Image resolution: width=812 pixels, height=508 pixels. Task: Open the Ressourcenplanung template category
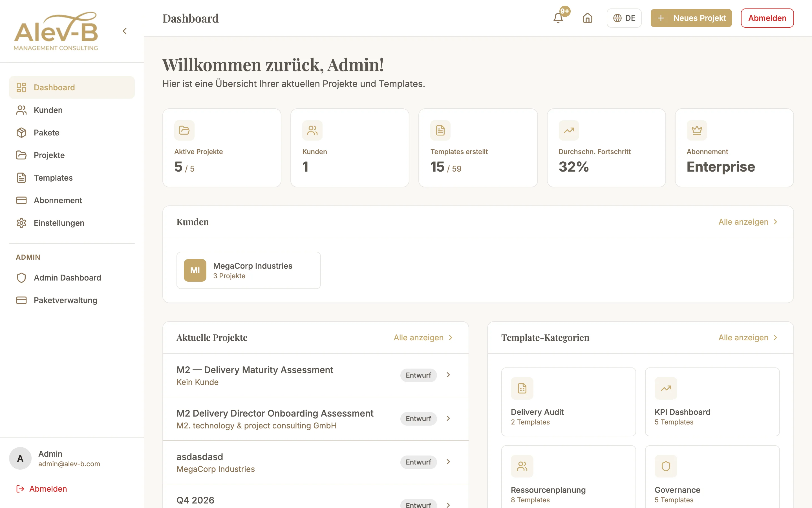568,477
